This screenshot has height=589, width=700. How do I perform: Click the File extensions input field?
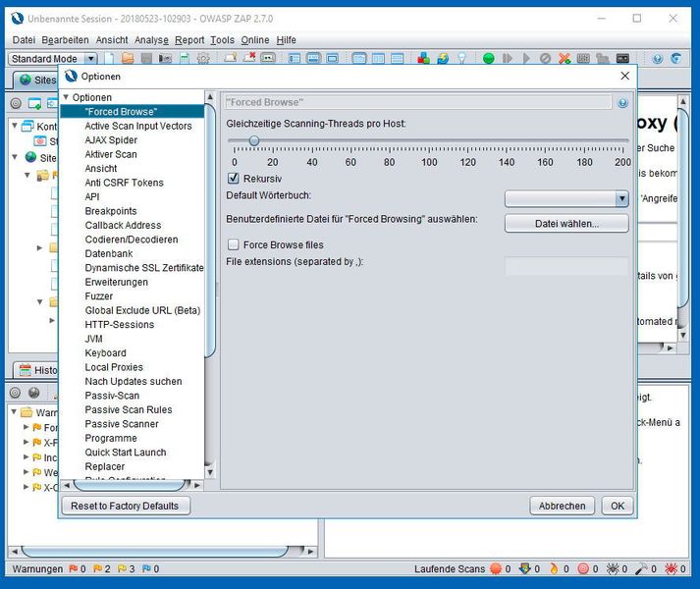point(566,266)
